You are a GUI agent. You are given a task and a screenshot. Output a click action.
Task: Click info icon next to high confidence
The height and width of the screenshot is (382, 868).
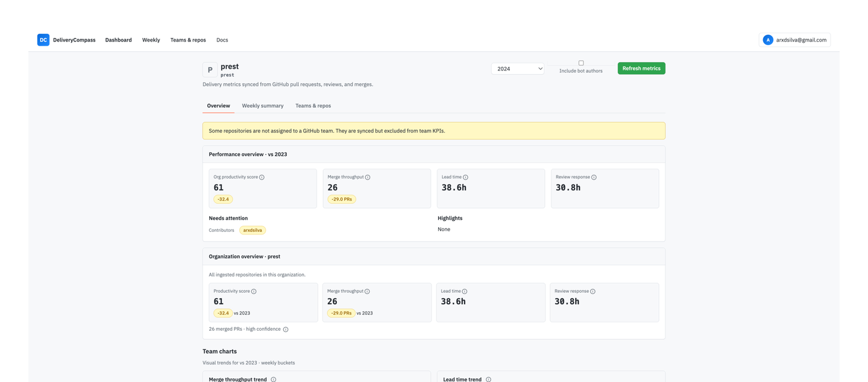click(286, 330)
